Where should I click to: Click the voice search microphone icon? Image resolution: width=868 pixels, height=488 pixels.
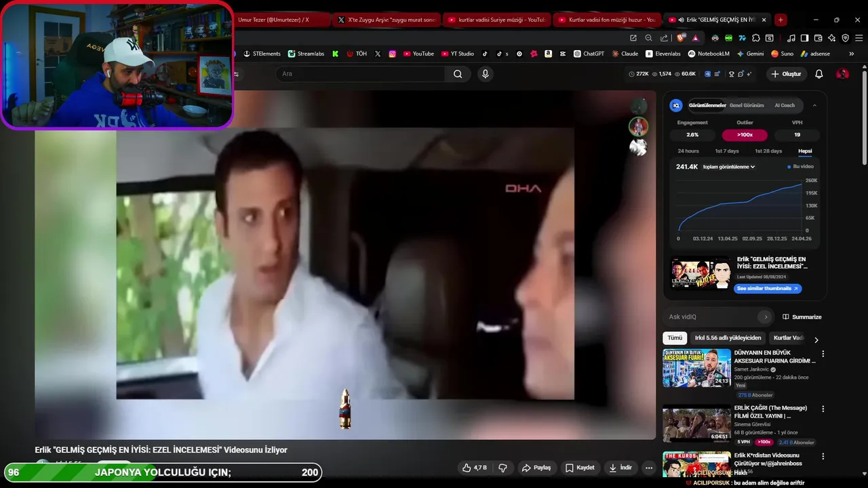point(485,74)
